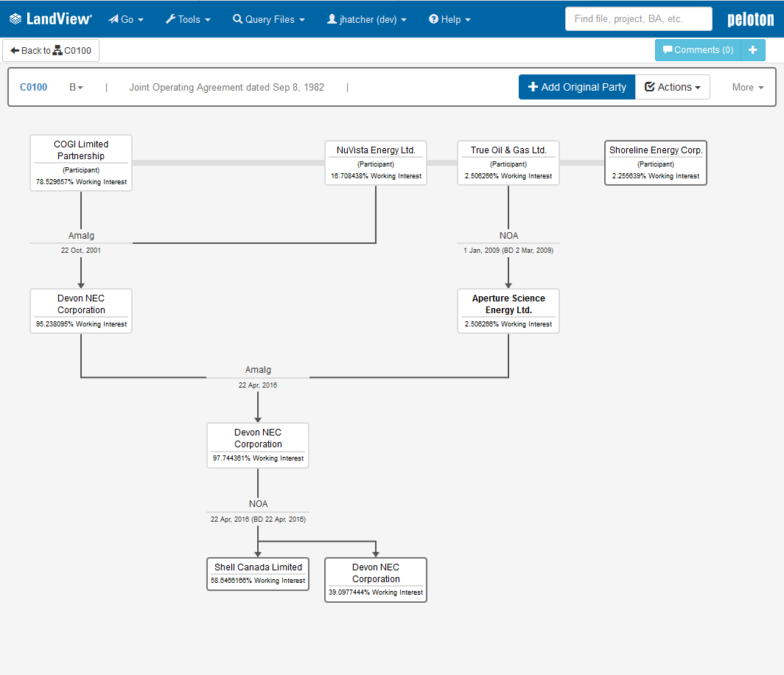Select Shoreline Energy Corp. party box
Screen dimensions: 784x675
pyautogui.click(x=656, y=163)
